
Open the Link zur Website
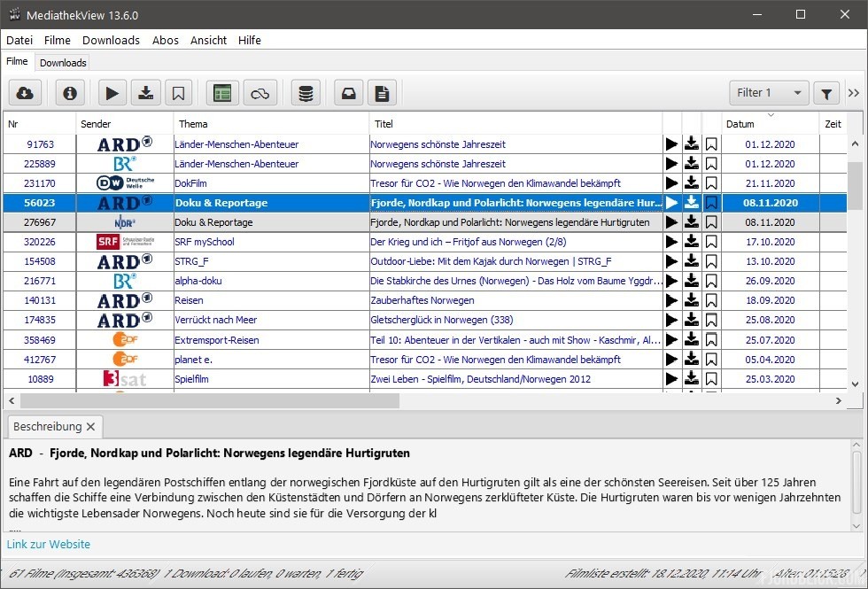click(49, 544)
